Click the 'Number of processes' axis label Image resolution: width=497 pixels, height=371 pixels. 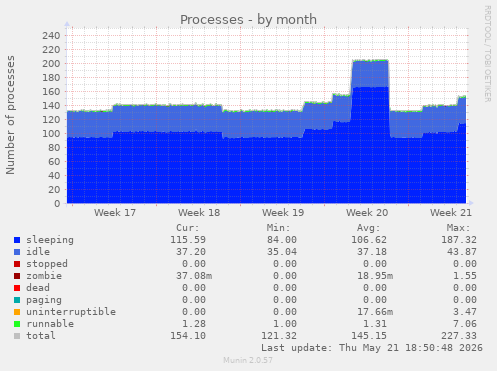point(10,115)
